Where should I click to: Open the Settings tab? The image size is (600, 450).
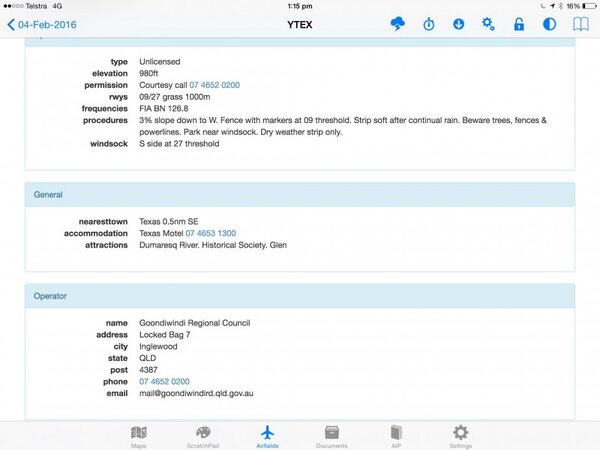click(460, 435)
